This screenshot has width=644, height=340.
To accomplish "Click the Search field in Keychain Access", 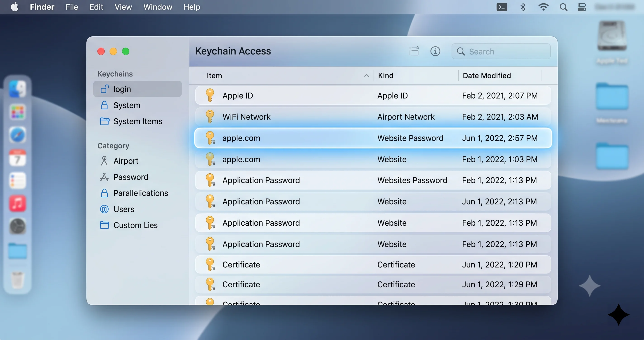I will tap(501, 51).
